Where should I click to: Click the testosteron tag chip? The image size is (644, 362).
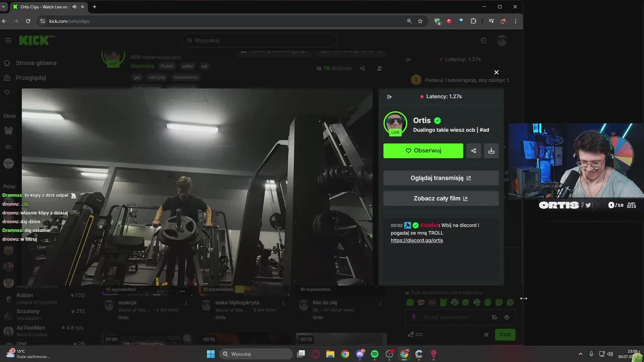(x=186, y=77)
